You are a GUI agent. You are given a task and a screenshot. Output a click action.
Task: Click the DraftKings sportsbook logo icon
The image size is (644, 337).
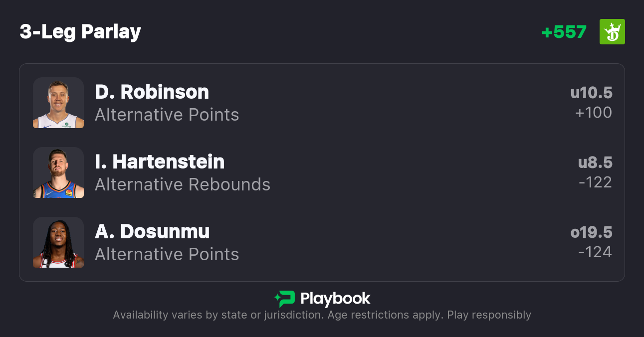coord(612,32)
